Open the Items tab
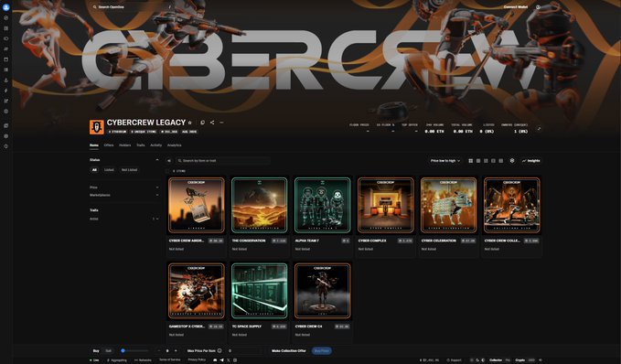 (x=94, y=145)
